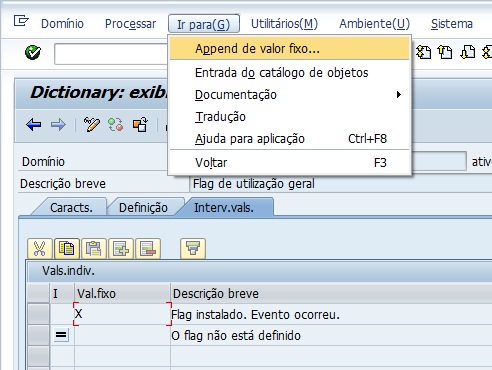Open the Utilitários(M) menu
This screenshot has height=370, width=492.
[x=284, y=24]
